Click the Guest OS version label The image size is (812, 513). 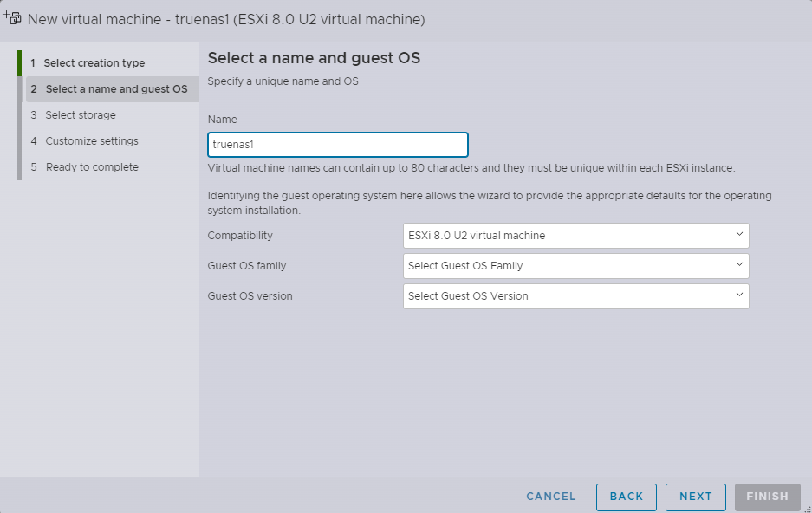[x=250, y=296]
